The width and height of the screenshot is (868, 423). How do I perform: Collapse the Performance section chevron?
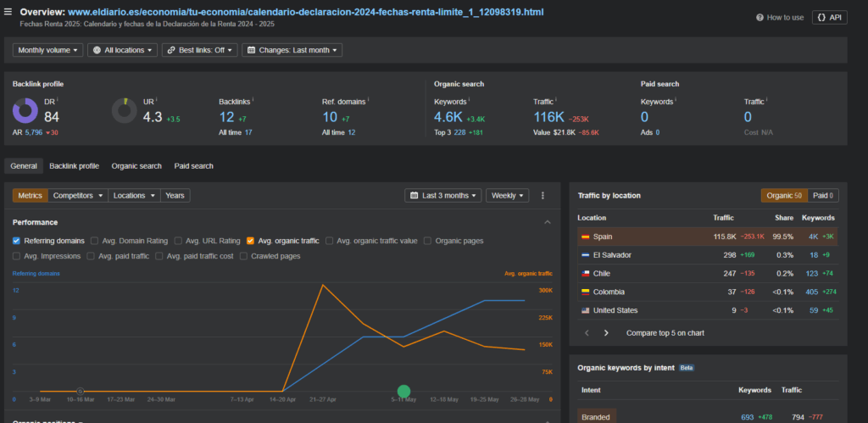click(x=548, y=222)
